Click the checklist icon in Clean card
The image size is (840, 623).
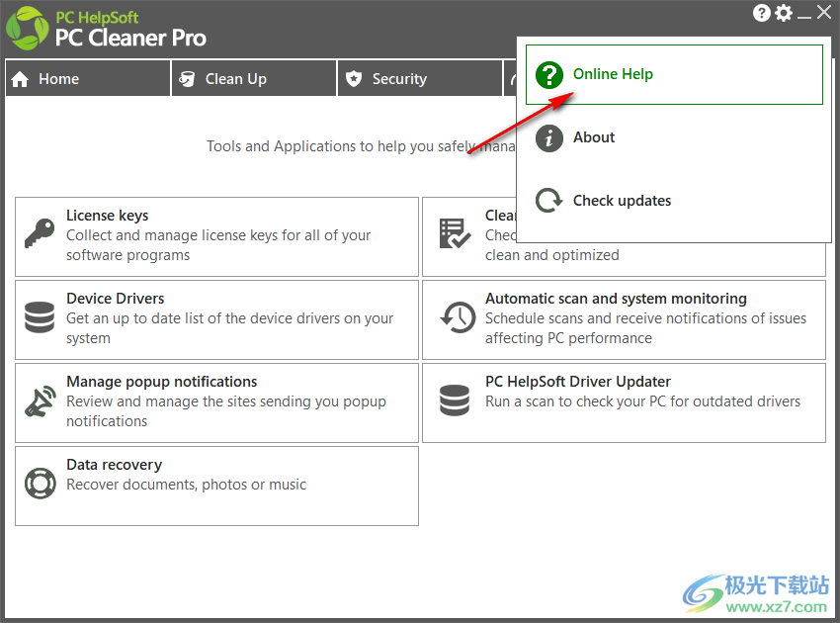pyautogui.click(x=455, y=233)
